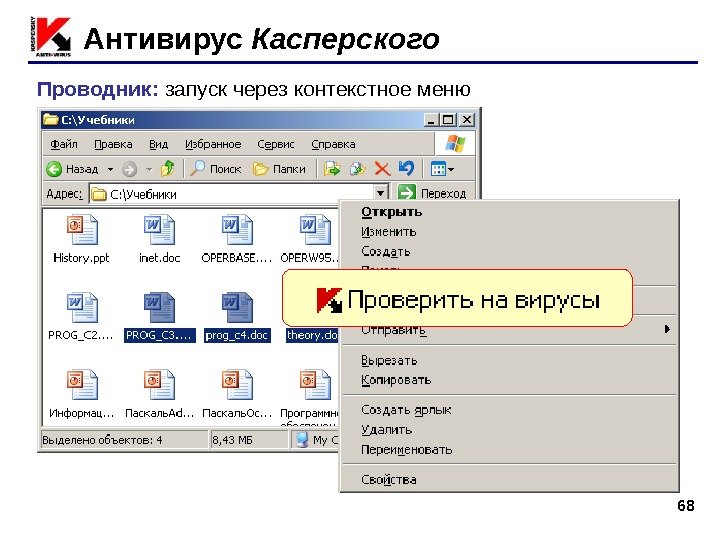Maximize the C:\Учебники window

(448, 120)
